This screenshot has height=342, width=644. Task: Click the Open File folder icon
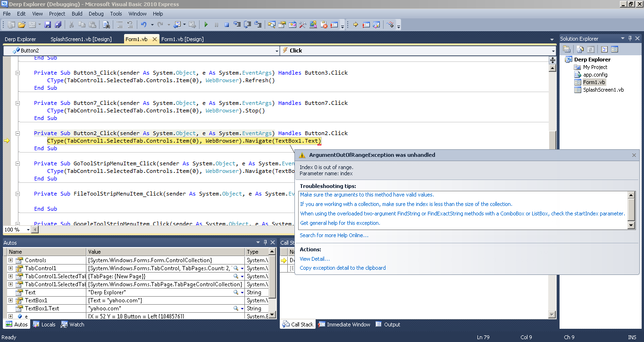(22, 25)
